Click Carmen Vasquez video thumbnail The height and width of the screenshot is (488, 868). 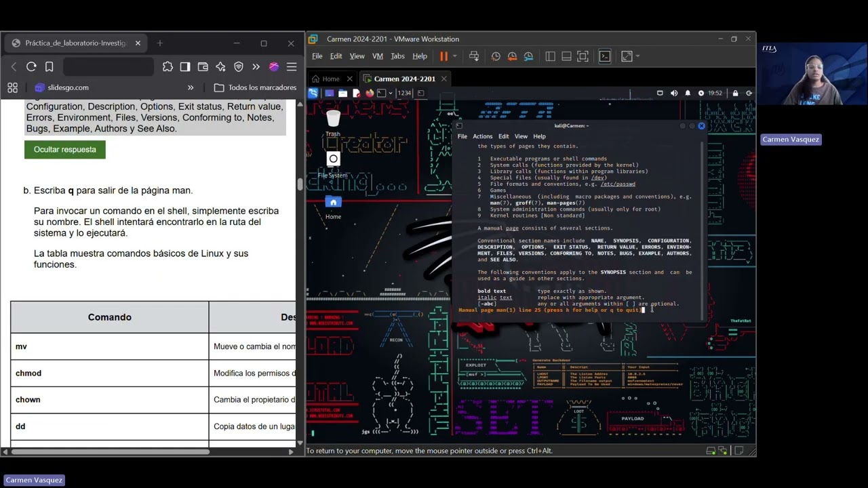[812, 75]
